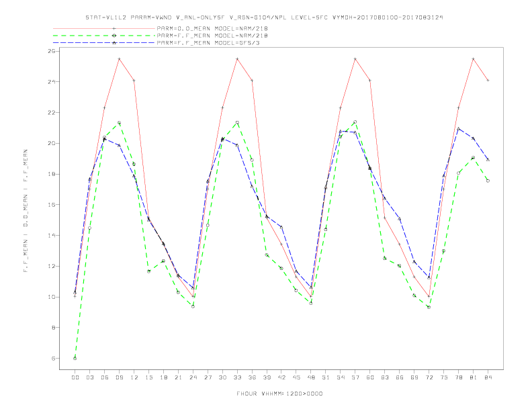The width and height of the screenshot is (532, 411).
Task: Click the vertical y-axis label F.F_MEAN | O.O_MEAN
Action: click(26, 211)
